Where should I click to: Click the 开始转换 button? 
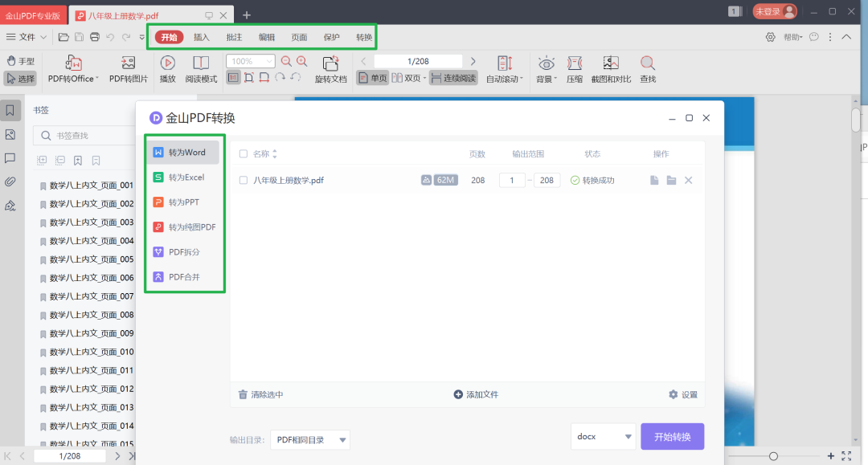[x=672, y=436]
